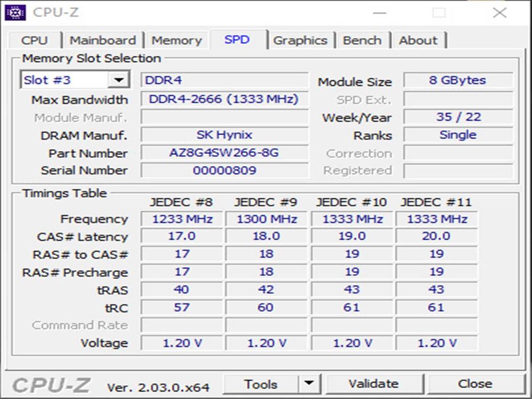The height and width of the screenshot is (399, 532).
Task: Click the JEDEC #8 column header
Action: pyautogui.click(x=181, y=202)
